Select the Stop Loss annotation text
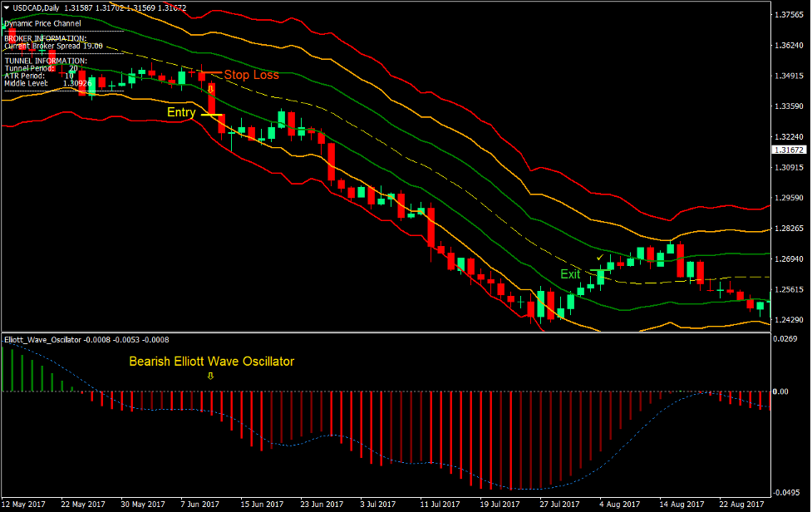Viewport: 812px width, 512px height. click(252, 75)
